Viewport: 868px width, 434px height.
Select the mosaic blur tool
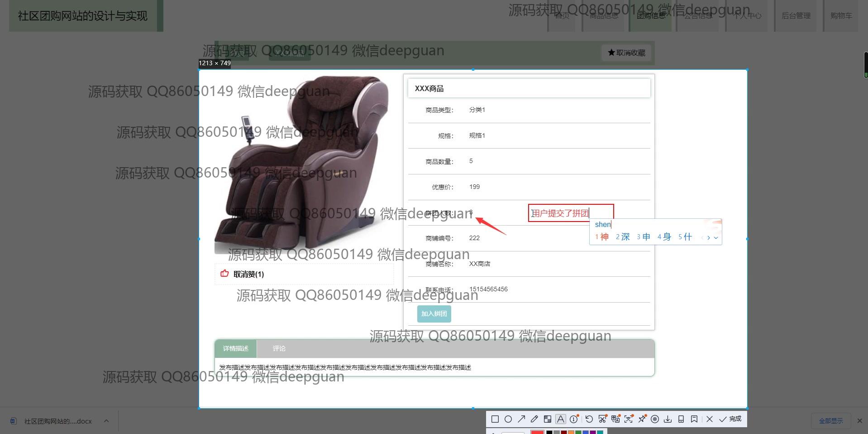point(548,419)
